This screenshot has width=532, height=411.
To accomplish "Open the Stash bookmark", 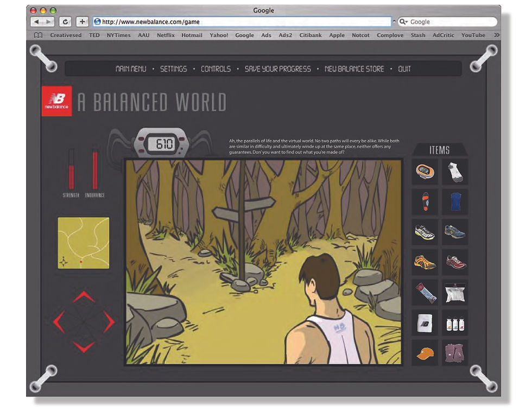I will click(417, 35).
